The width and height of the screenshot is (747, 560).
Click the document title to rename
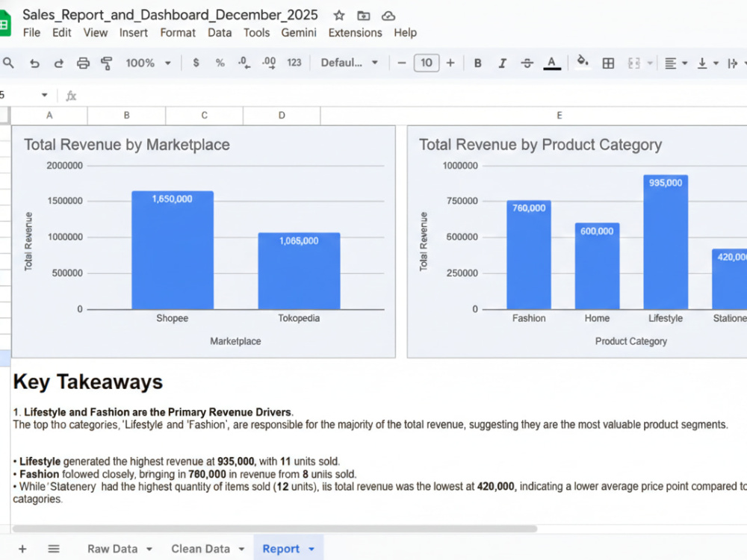170,15
